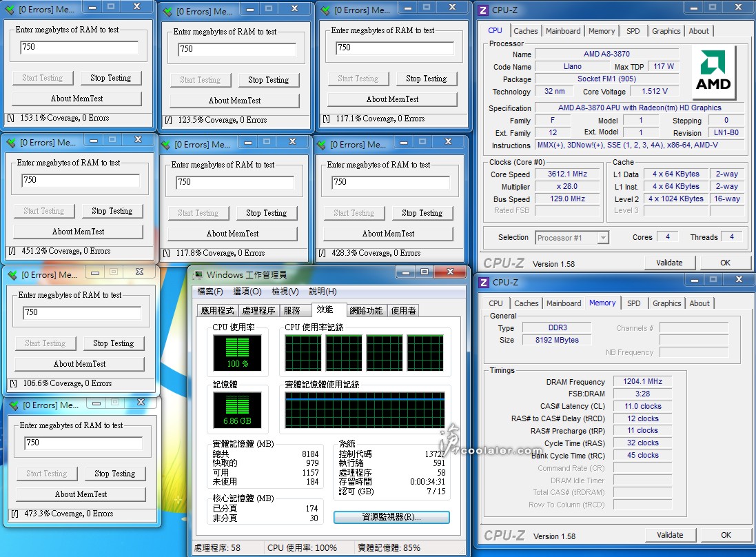The width and height of the screenshot is (756, 557).
Task: Open 檢視(V) menu in Task Manager
Action: tap(285, 292)
